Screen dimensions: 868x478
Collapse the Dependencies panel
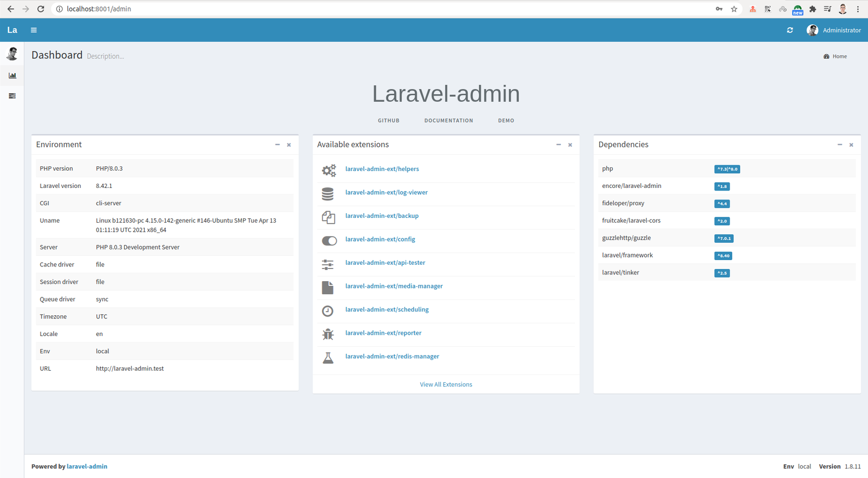(840, 145)
